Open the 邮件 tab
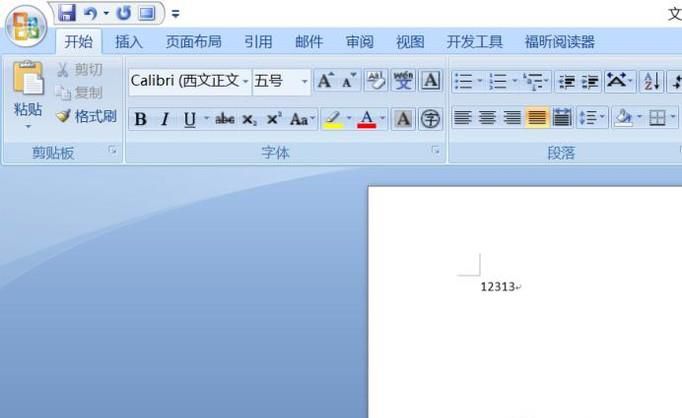The image size is (682, 418). point(309,42)
